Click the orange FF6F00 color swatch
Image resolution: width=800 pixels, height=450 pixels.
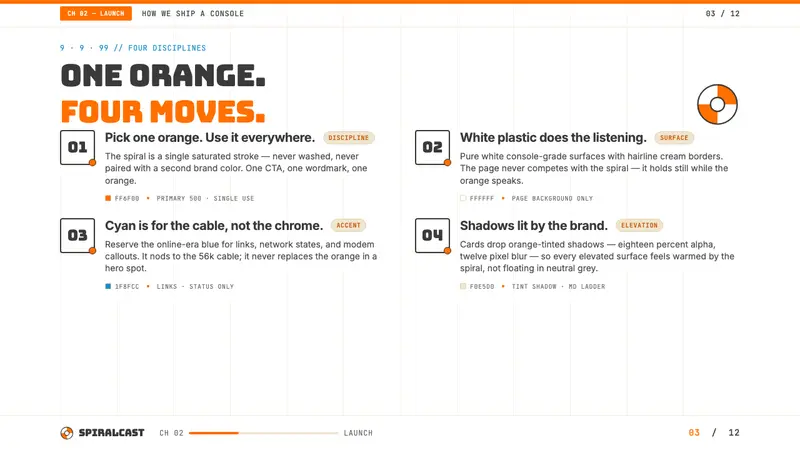tap(108, 198)
